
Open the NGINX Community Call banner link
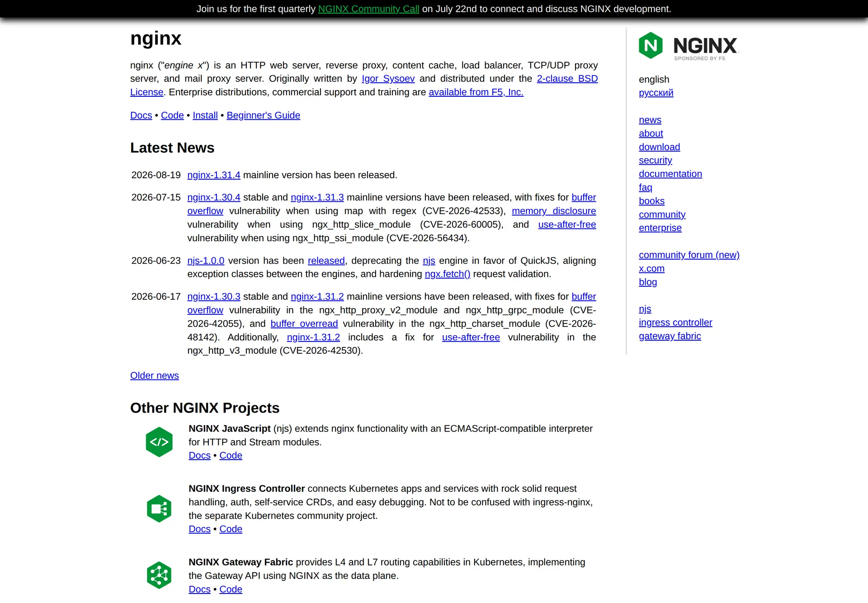pyautogui.click(x=368, y=9)
